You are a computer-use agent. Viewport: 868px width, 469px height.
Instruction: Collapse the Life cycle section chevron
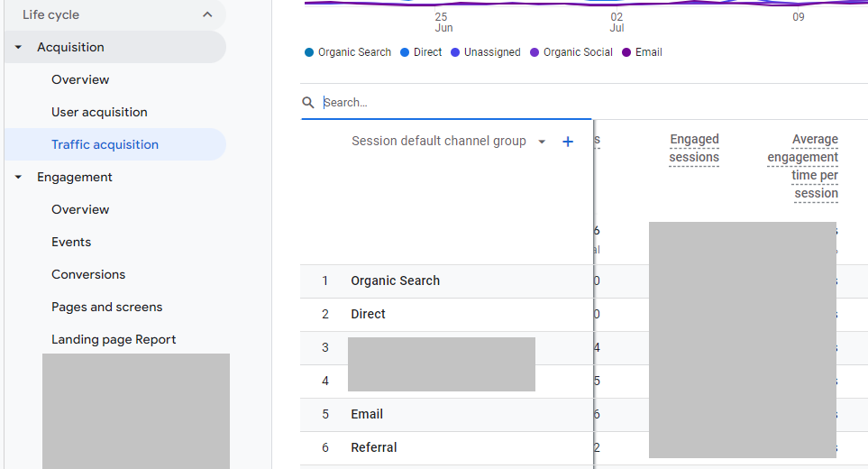tap(207, 14)
